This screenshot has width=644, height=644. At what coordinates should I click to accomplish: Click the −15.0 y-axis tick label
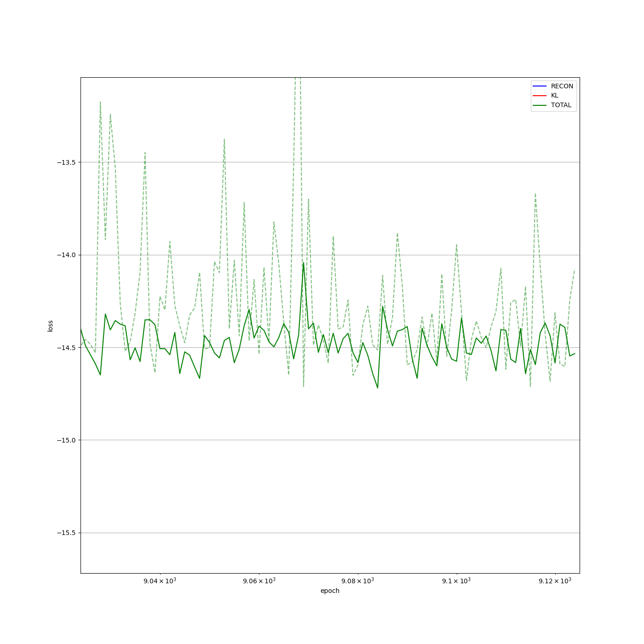(x=66, y=440)
